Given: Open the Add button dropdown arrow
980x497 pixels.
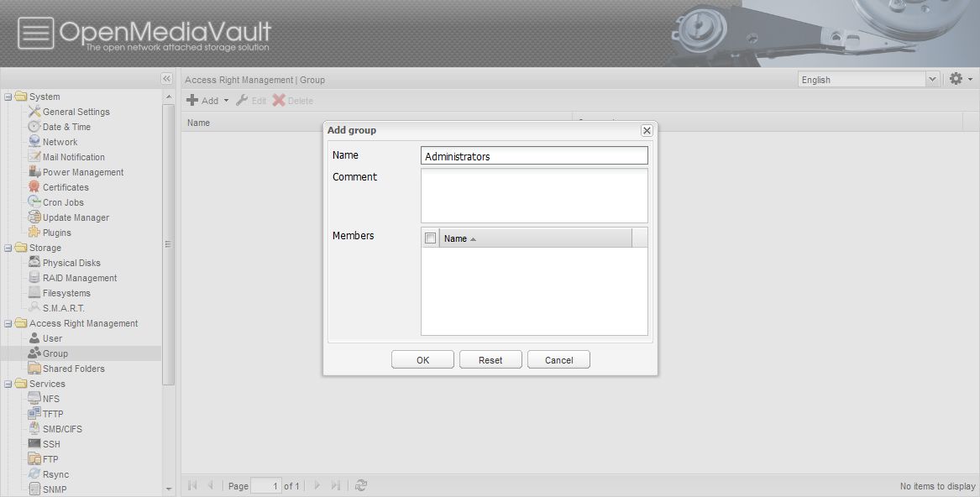Looking at the screenshot, I should pyautogui.click(x=226, y=101).
